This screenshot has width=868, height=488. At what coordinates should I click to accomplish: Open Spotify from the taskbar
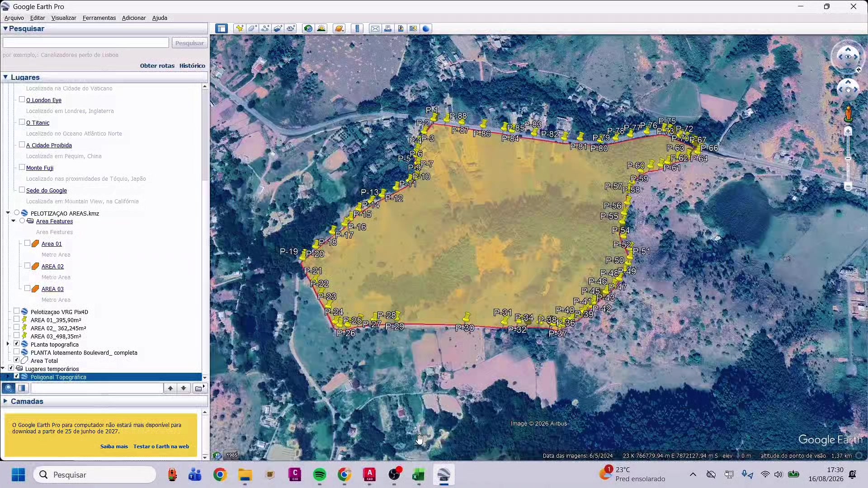320,474
